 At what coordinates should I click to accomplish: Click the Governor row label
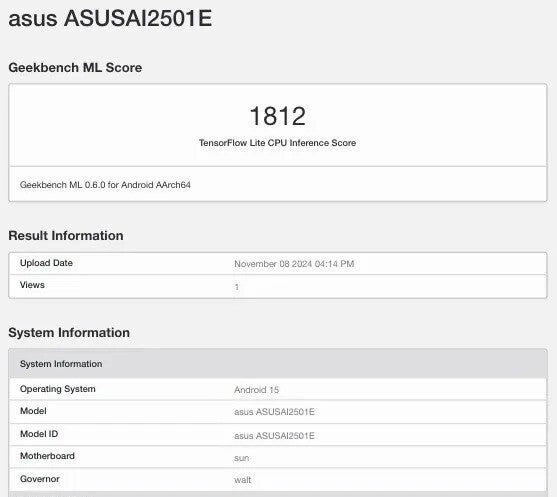pyautogui.click(x=40, y=479)
